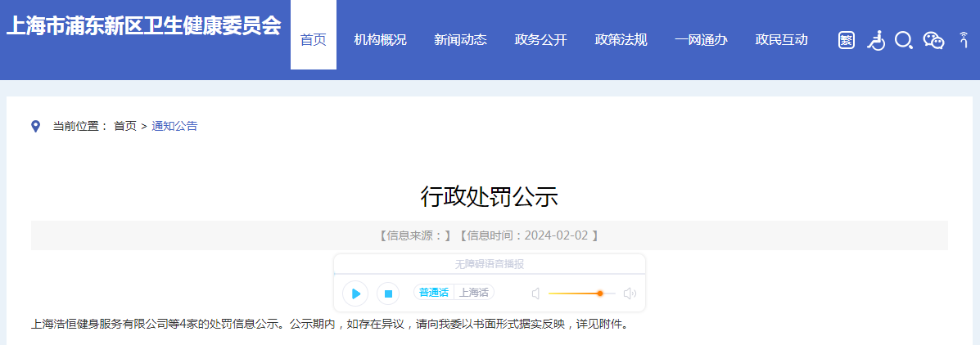The height and width of the screenshot is (345, 980).
Task: Expand the 政策法规 navigation menu
Action: coord(621,40)
